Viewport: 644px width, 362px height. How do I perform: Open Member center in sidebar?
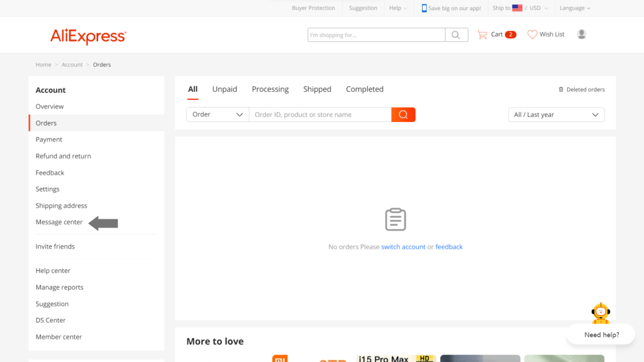pos(58,337)
